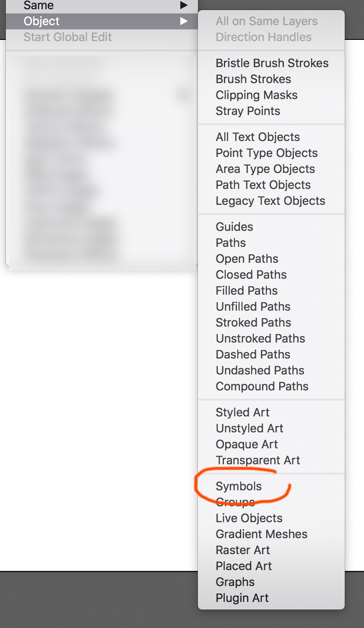Choose Point Type Objects

(266, 153)
